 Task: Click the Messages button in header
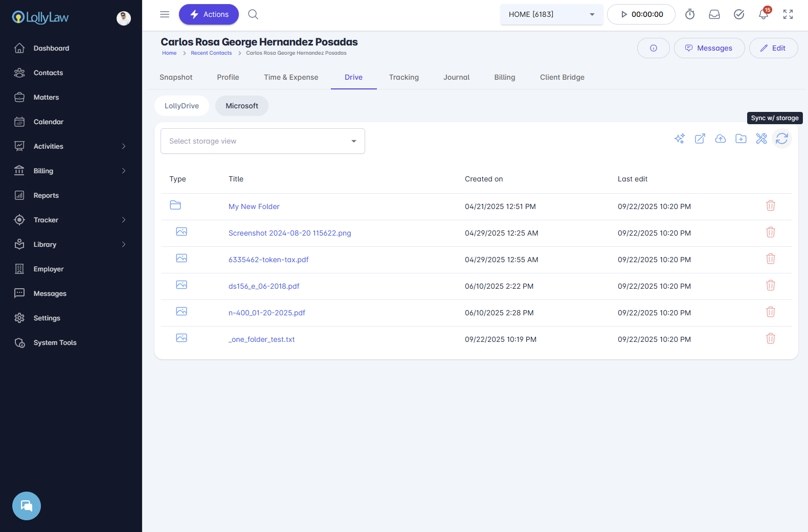coord(709,48)
